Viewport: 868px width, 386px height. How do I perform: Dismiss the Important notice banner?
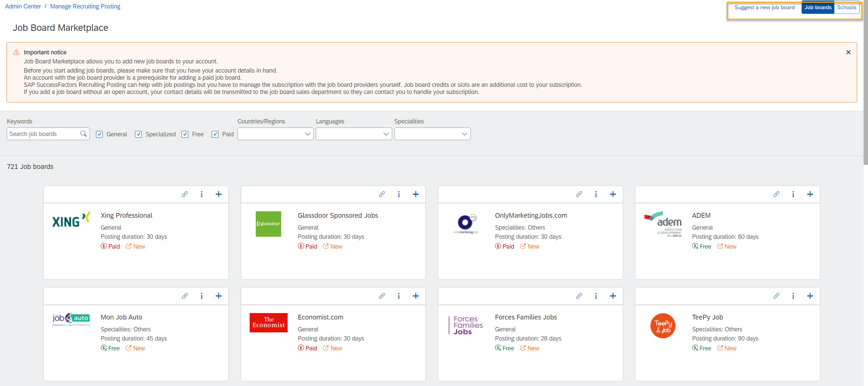tap(848, 52)
